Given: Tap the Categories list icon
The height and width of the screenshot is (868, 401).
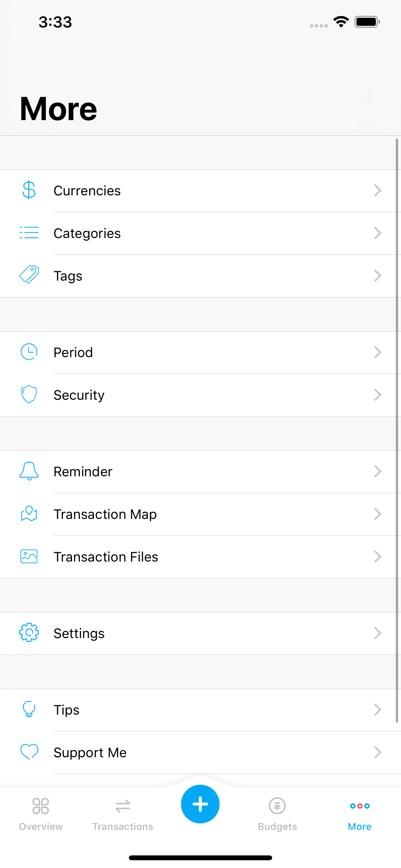Looking at the screenshot, I should 29,233.
